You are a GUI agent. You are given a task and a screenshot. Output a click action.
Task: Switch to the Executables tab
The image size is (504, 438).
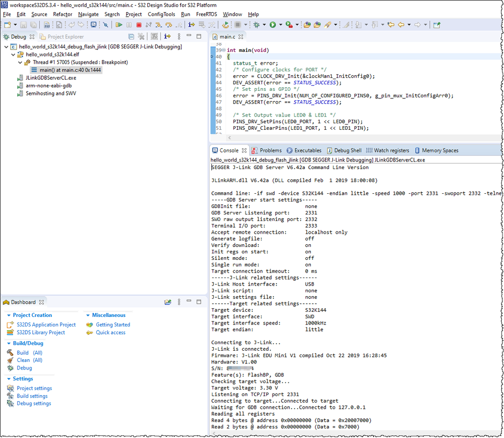point(304,150)
